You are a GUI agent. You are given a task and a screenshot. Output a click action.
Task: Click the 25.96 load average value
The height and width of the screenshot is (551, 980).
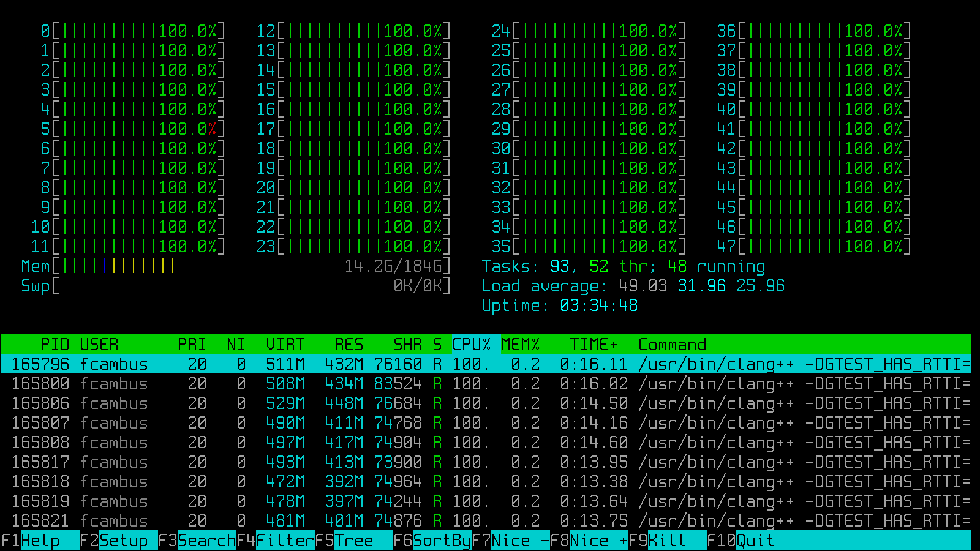(761, 286)
